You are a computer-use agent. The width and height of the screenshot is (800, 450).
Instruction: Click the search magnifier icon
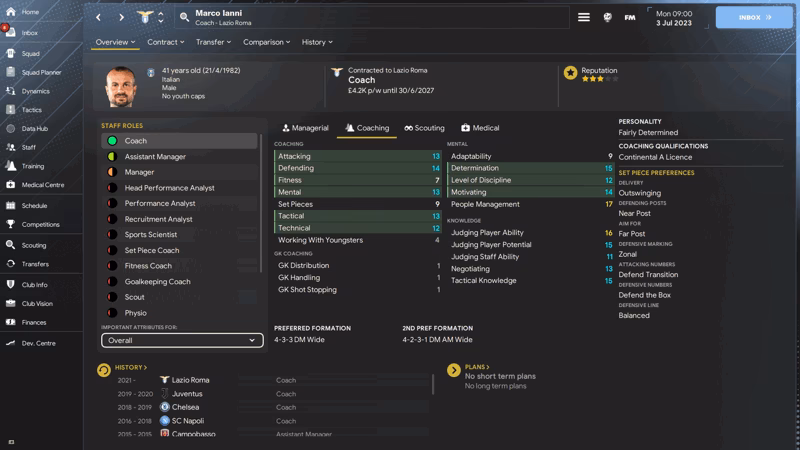tap(184, 17)
